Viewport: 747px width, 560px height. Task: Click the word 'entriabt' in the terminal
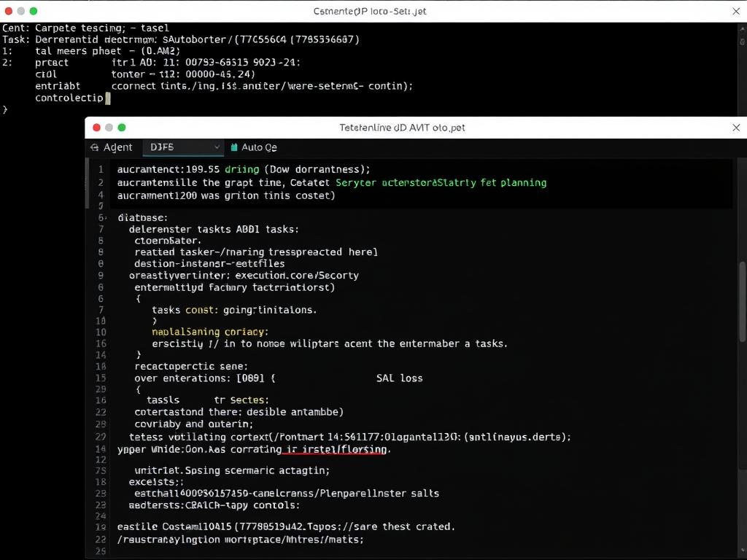[58, 86]
